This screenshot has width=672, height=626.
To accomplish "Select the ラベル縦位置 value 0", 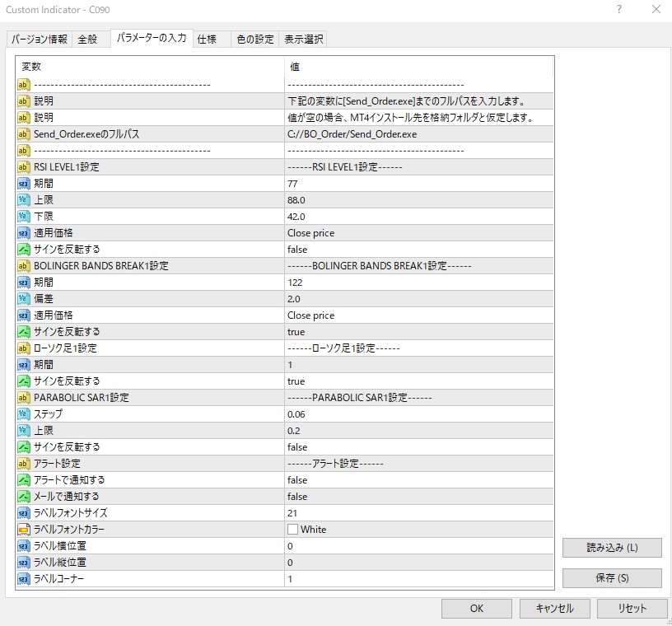I will pos(290,563).
